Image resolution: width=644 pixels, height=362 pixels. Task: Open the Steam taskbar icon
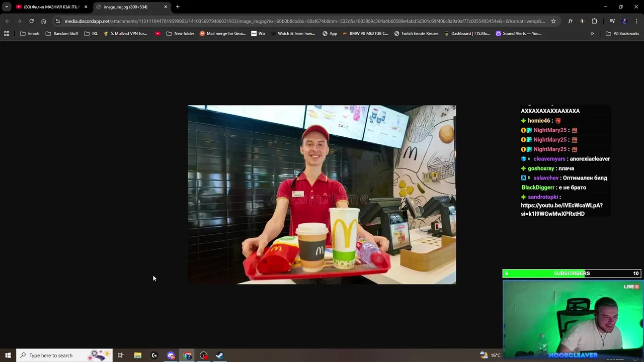220,355
